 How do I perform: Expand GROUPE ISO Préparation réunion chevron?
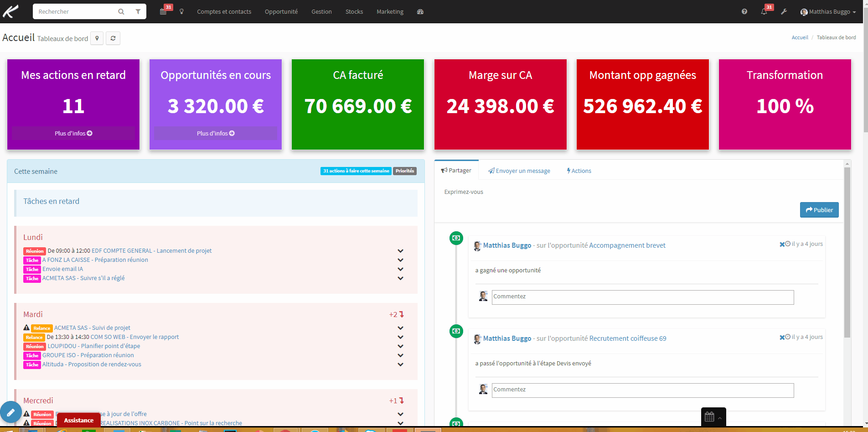tap(400, 355)
